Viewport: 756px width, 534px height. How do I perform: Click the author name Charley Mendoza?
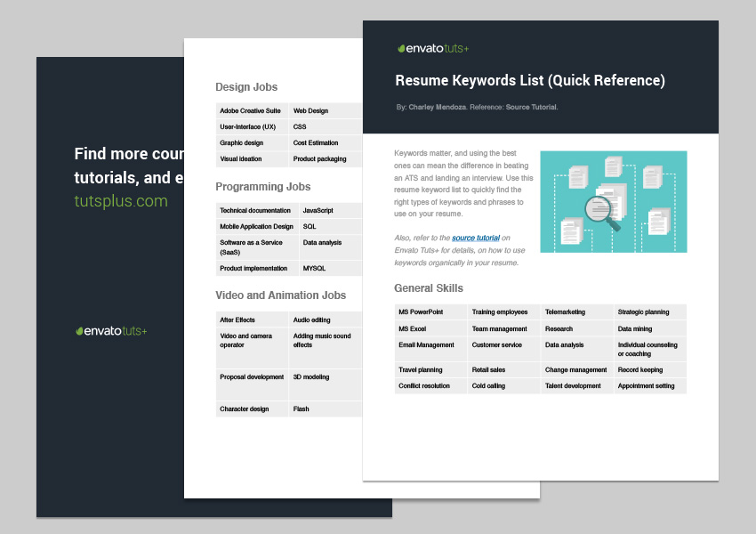pyautogui.click(x=437, y=107)
